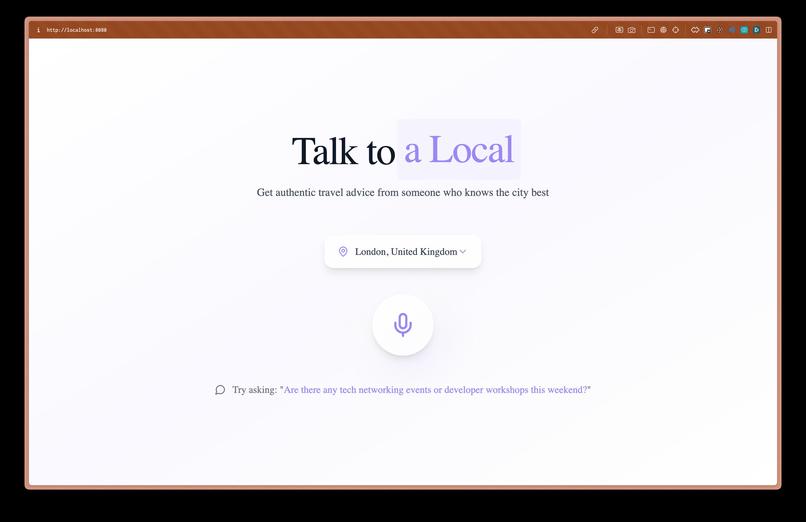Start voice chat with the microphone button
Screen dimensions: 806x522
[402, 325]
